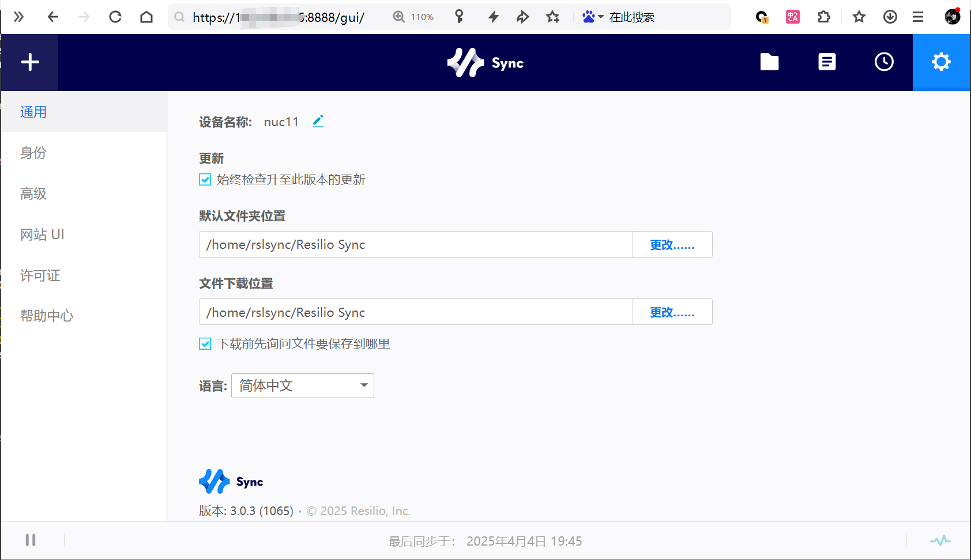Click the lightning bolt icon in the address bar

tap(493, 17)
